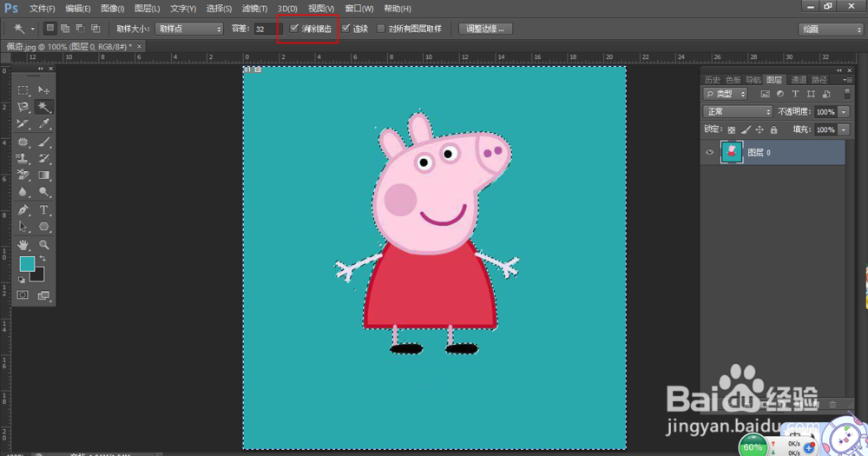The height and width of the screenshot is (456, 868).
Task: Open the 取样大小 sample size dropdown
Action: 188,29
